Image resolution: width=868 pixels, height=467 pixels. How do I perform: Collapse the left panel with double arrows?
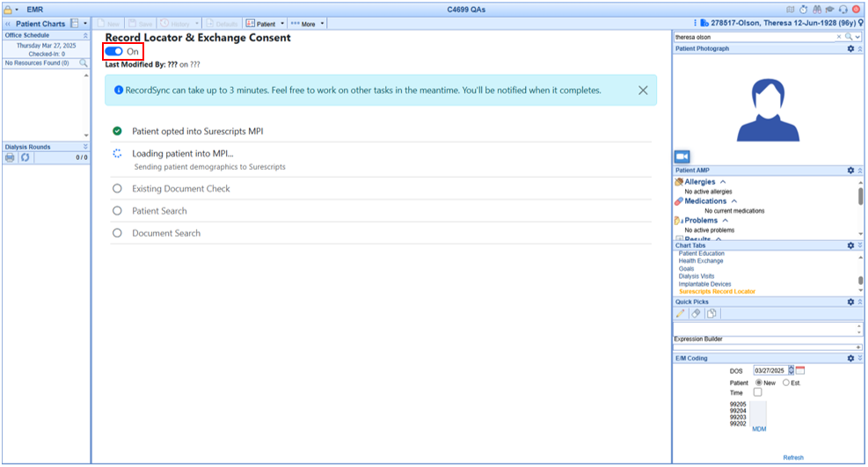pos(8,24)
